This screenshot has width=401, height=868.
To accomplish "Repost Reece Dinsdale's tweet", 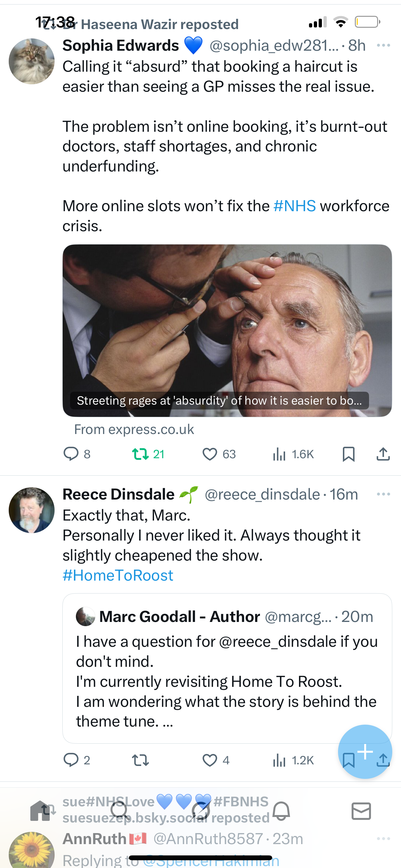I will click(x=140, y=760).
